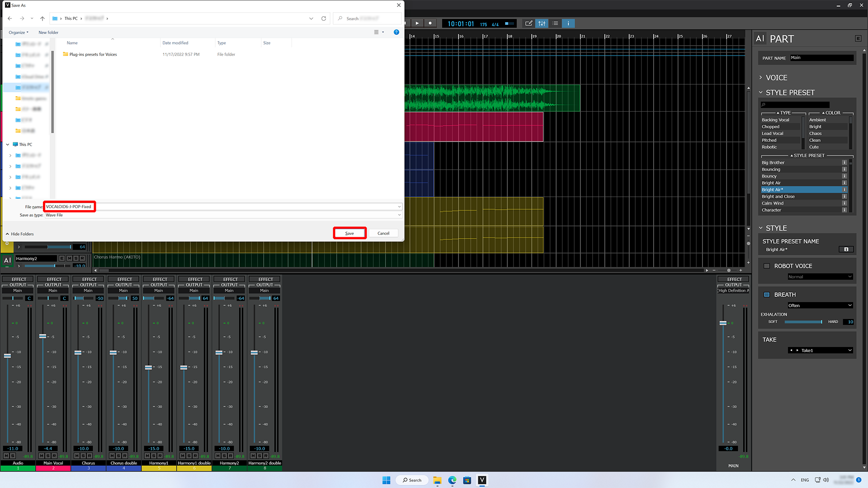Click New folder in Save As dialog
Screen dimensions: 868x488
48,33
